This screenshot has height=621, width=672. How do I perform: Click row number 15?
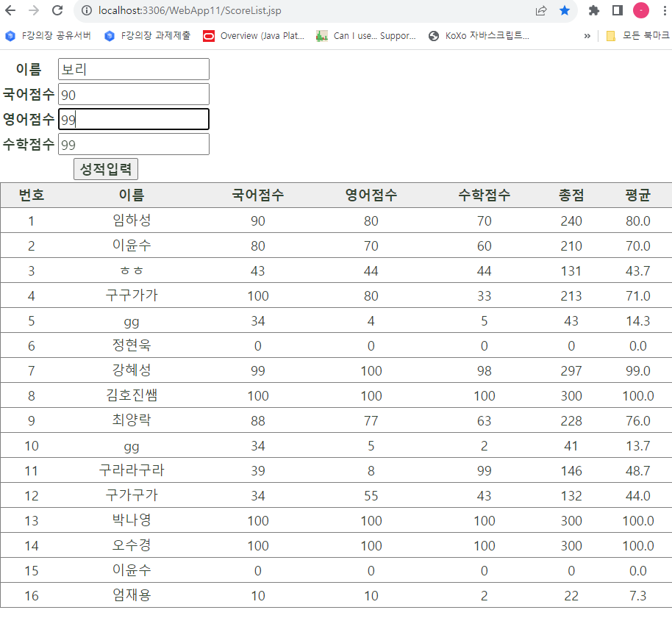[x=32, y=571]
